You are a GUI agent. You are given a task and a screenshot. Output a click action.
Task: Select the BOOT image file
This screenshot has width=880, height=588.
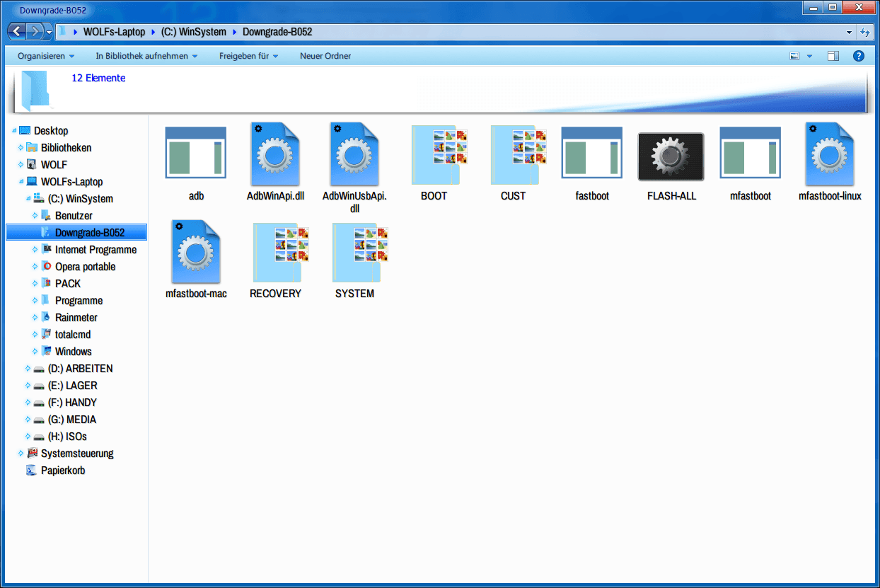pos(434,163)
